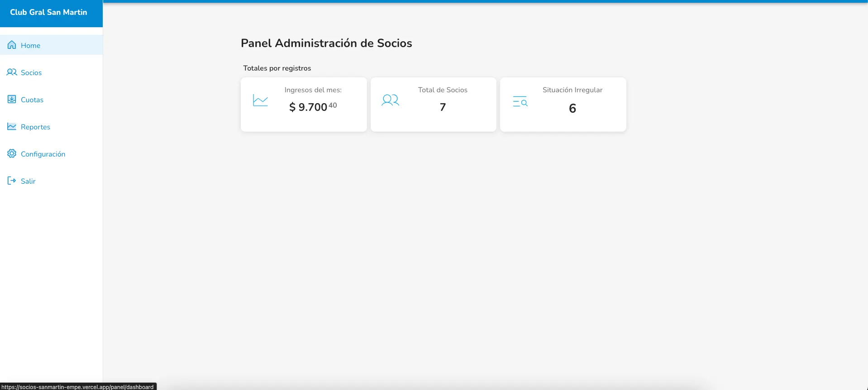Click the search-list icon on Situación Irregular card
This screenshot has width=868, height=390.
(x=520, y=101)
